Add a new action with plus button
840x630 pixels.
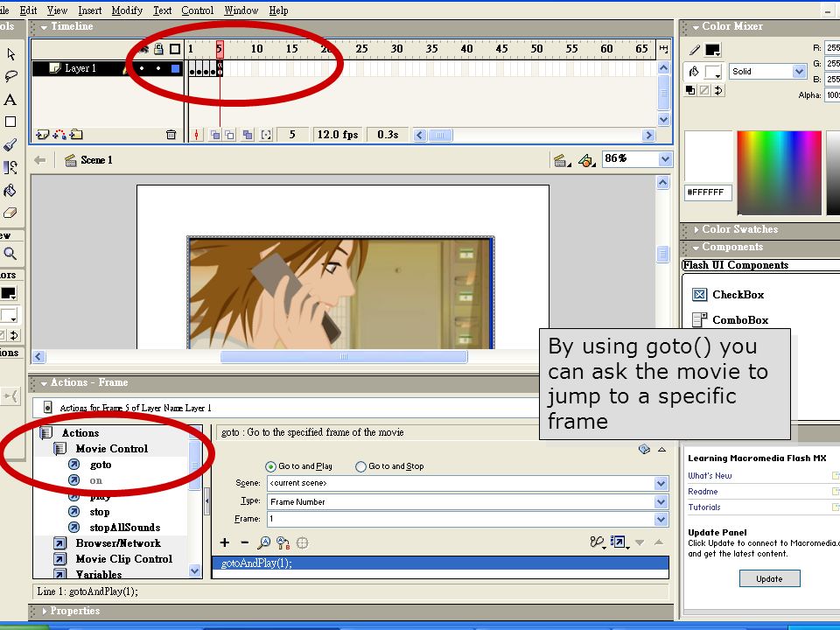click(225, 542)
